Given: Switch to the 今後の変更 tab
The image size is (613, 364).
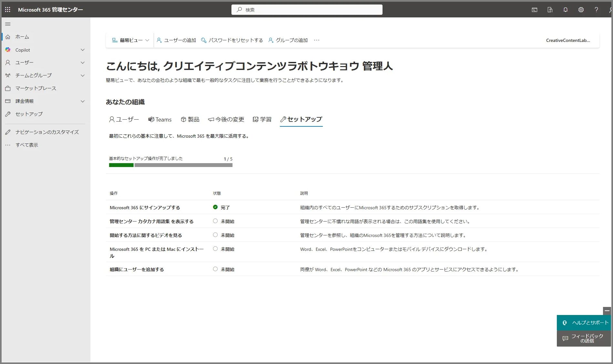Looking at the screenshot, I should [x=226, y=120].
